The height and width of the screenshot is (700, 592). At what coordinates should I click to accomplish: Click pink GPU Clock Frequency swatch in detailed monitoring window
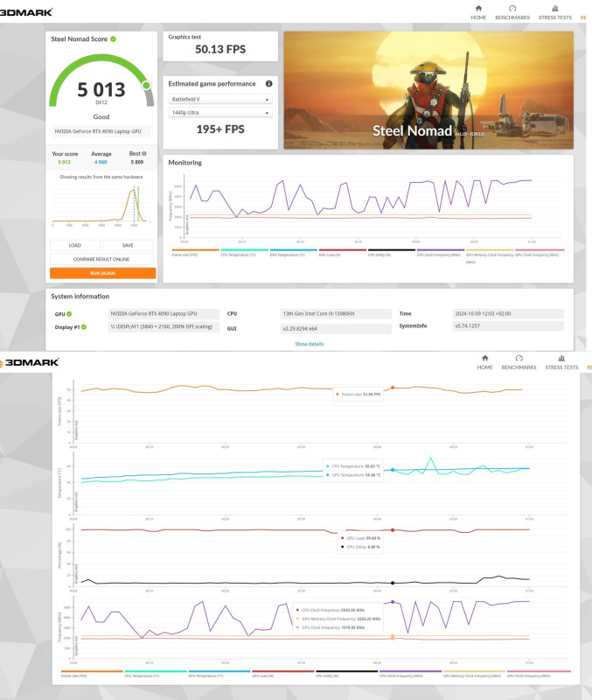(x=539, y=671)
